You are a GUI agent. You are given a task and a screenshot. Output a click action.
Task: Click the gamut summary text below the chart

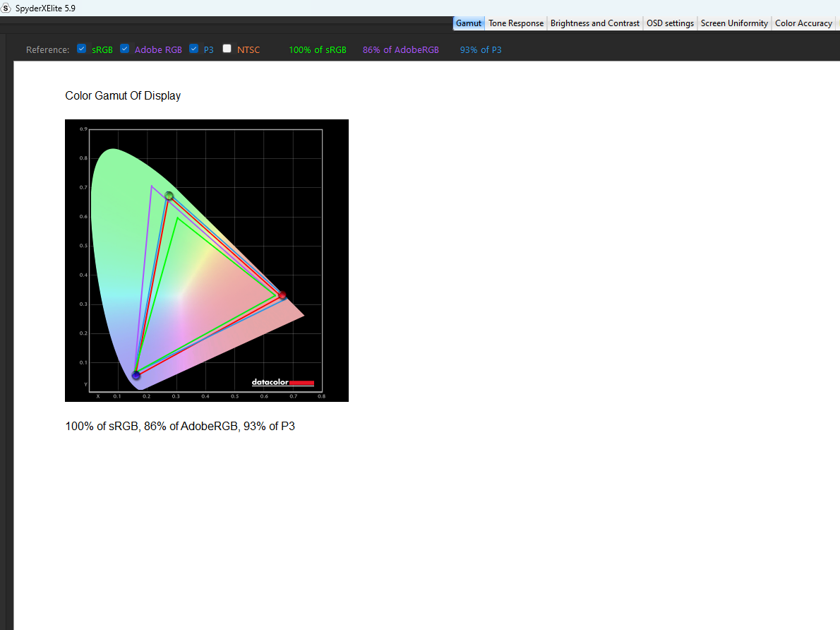tap(180, 427)
